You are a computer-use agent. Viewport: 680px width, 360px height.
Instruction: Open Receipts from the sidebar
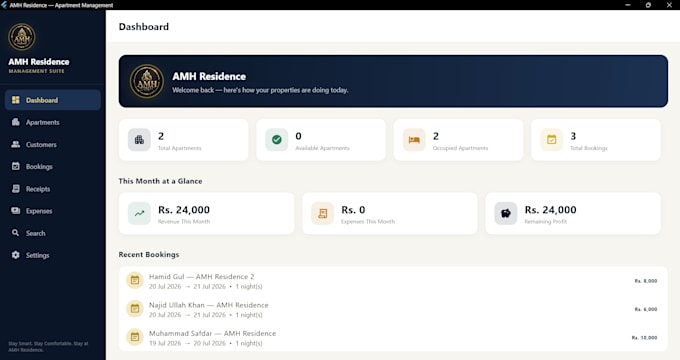tap(53, 189)
